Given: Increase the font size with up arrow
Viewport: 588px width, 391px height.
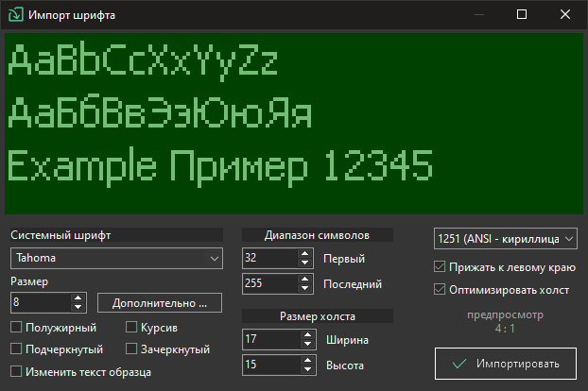Looking at the screenshot, I should click(78, 298).
